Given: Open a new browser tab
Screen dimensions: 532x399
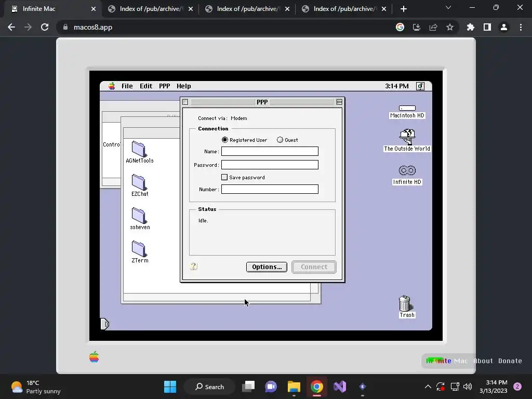Looking at the screenshot, I should point(403,9).
